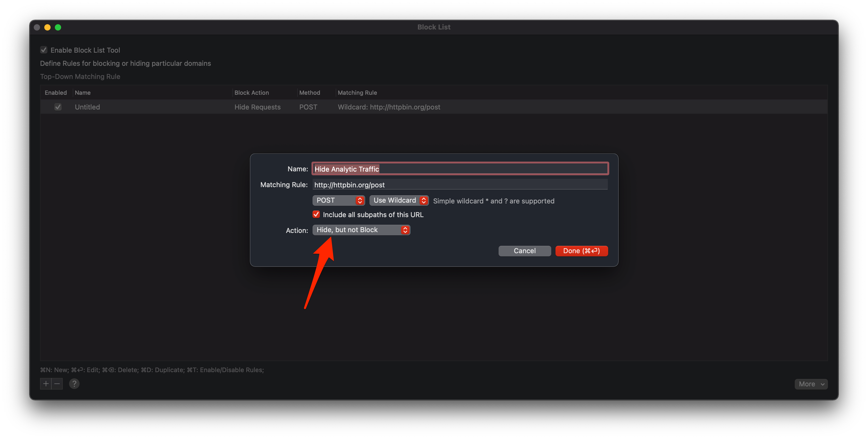The image size is (868, 439).
Task: Expand the More menu button
Action: (811, 384)
